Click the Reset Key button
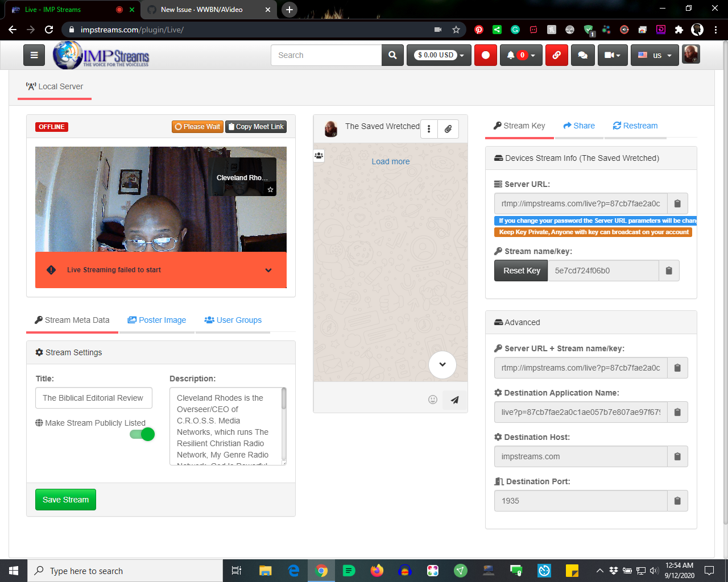 pos(520,271)
